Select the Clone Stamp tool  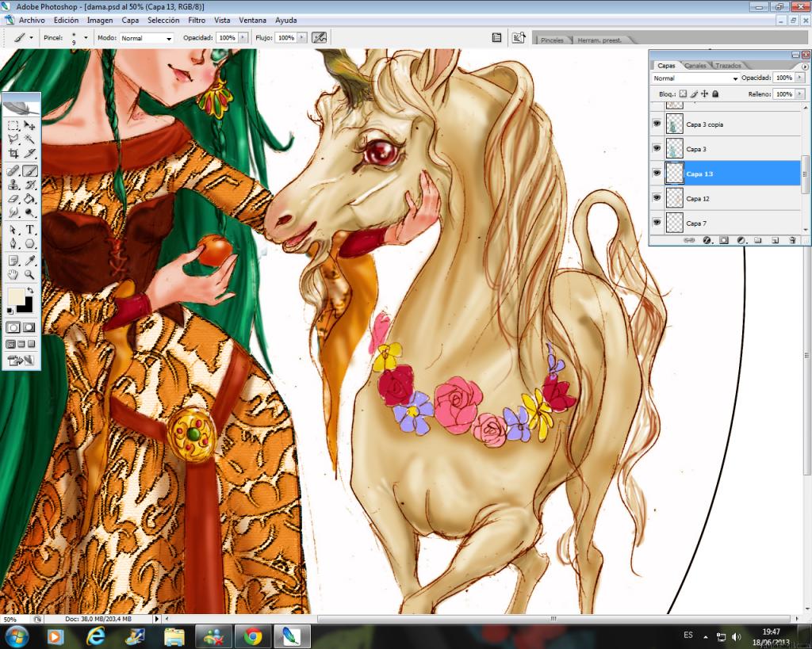pos(13,185)
